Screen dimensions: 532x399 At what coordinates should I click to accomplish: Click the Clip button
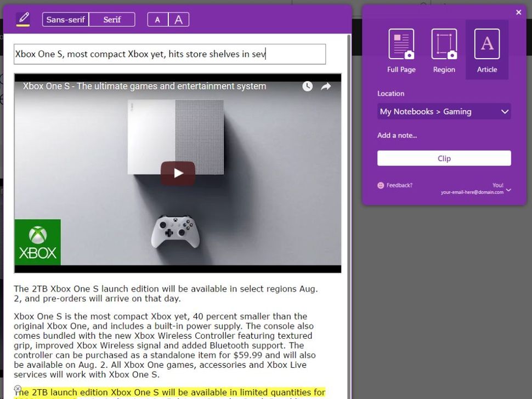pyautogui.click(x=444, y=158)
